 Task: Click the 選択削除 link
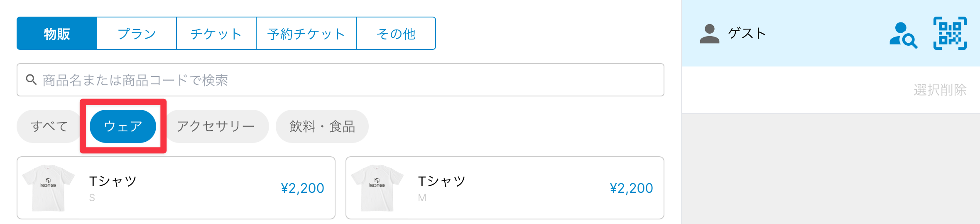[940, 90]
